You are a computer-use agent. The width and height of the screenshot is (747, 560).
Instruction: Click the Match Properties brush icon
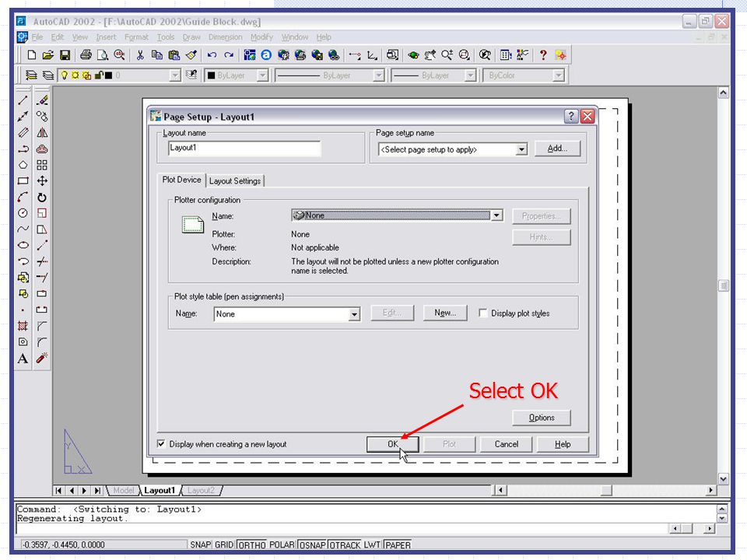pos(191,55)
